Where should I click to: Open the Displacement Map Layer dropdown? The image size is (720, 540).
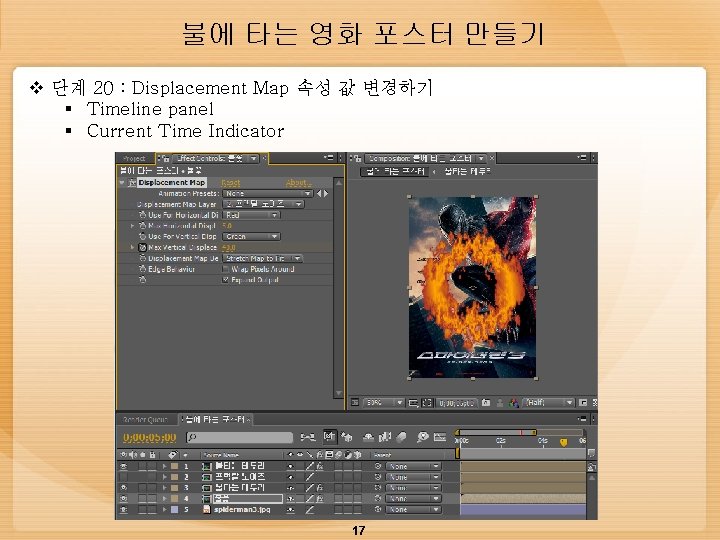tap(263, 204)
